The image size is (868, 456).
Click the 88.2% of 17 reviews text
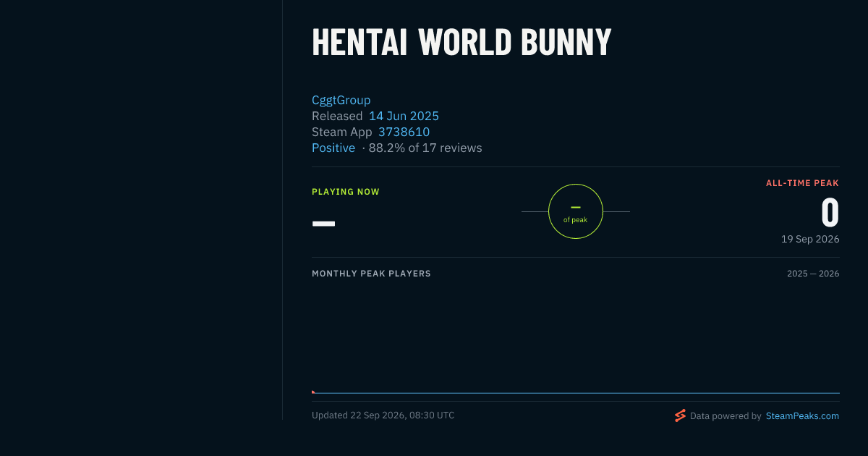425,148
